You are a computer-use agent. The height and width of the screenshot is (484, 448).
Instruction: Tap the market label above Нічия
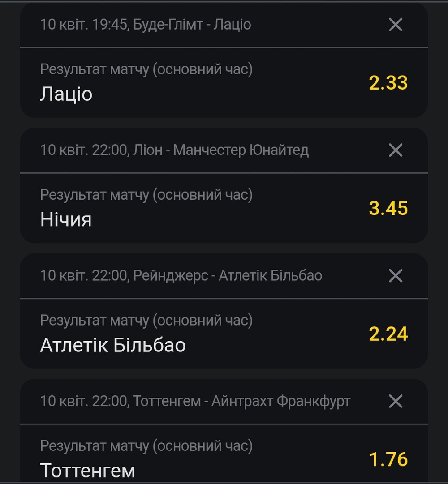click(x=146, y=195)
